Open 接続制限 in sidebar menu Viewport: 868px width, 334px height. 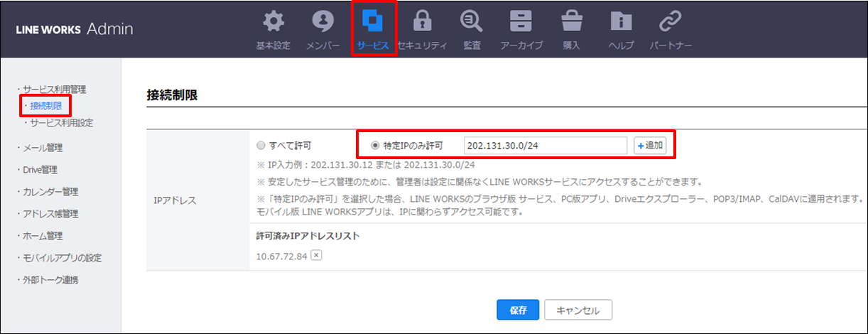[x=45, y=106]
